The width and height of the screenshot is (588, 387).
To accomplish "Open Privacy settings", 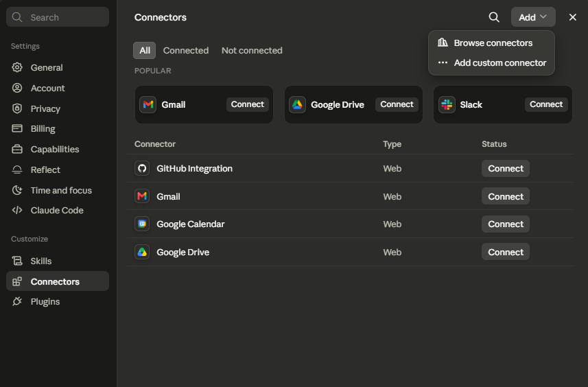I will point(58,108).
